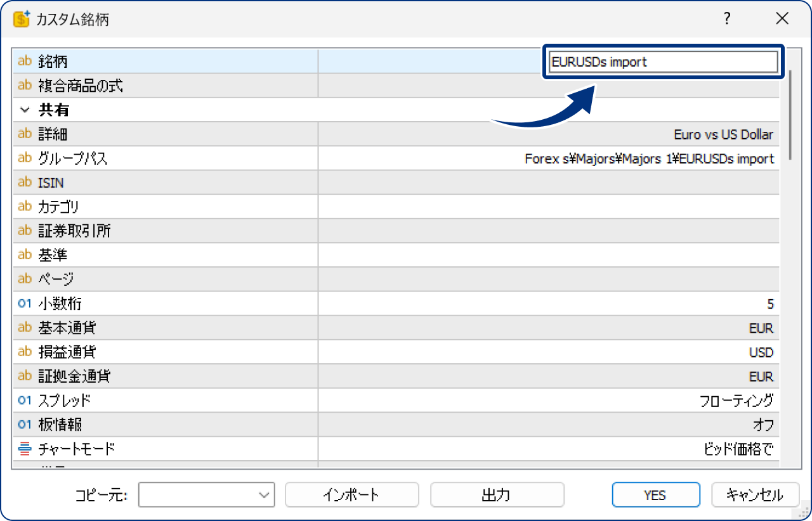
Task: Click the ab icon next to ISIN
Action: [25, 183]
